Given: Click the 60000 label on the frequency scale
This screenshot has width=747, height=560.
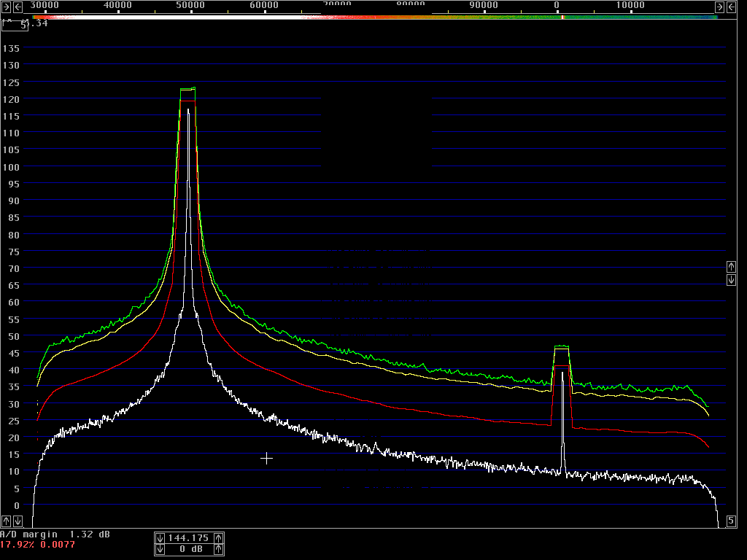Looking at the screenshot, I should point(263,5).
